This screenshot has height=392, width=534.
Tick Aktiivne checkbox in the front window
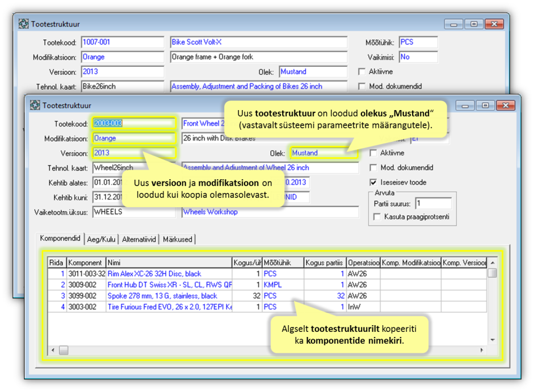tap(373, 153)
